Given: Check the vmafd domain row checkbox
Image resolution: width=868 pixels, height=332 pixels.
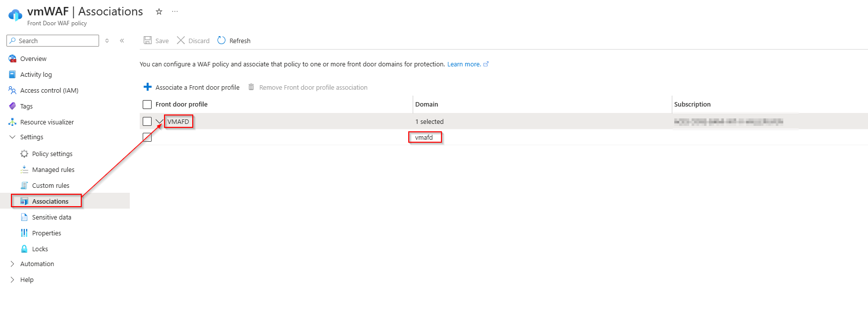Looking at the screenshot, I should (147, 137).
